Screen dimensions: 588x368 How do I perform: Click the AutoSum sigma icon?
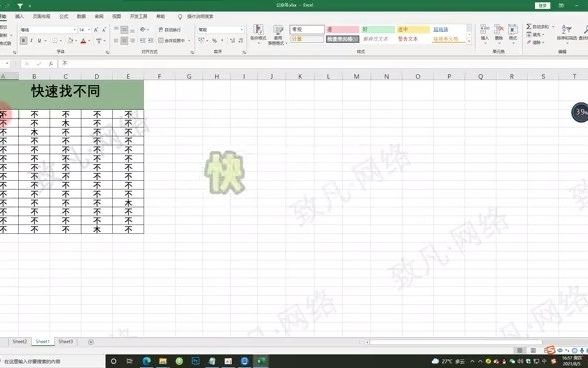[529, 27]
